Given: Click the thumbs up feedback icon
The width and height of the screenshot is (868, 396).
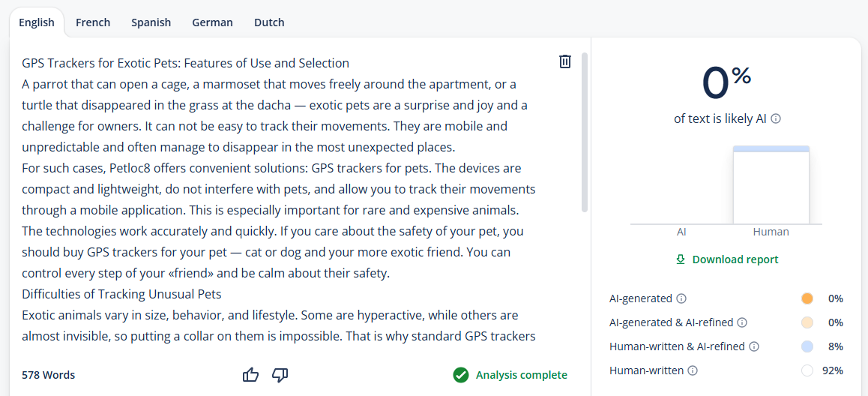Looking at the screenshot, I should click(251, 375).
